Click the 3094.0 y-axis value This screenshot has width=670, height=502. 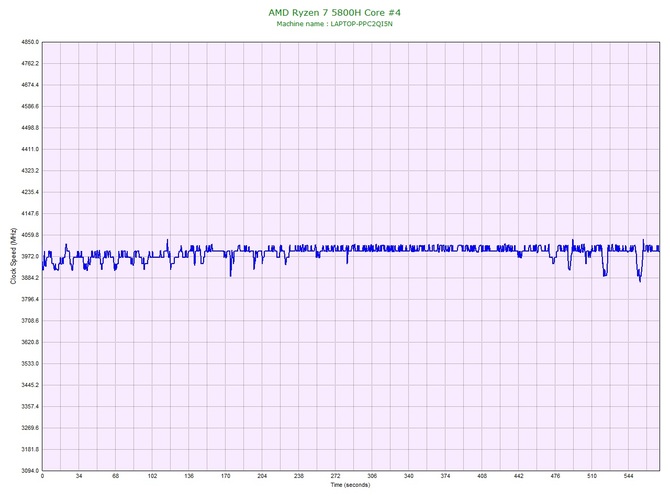coord(30,471)
